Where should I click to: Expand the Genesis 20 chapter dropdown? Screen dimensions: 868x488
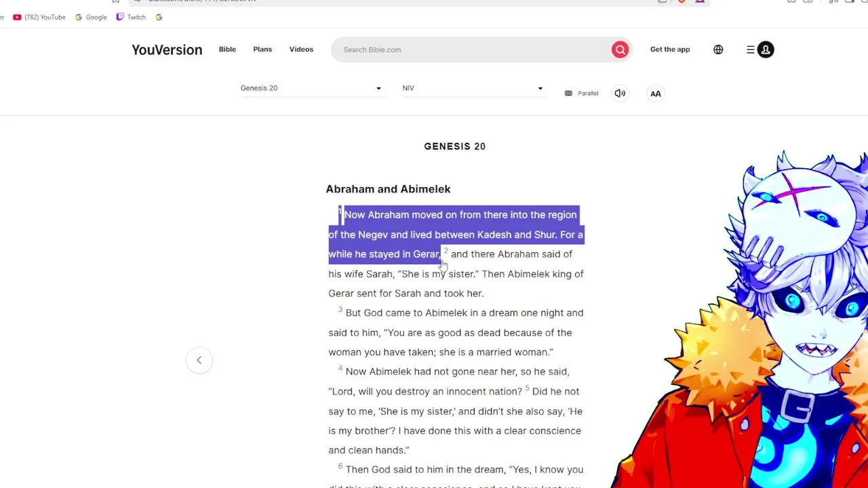point(311,88)
